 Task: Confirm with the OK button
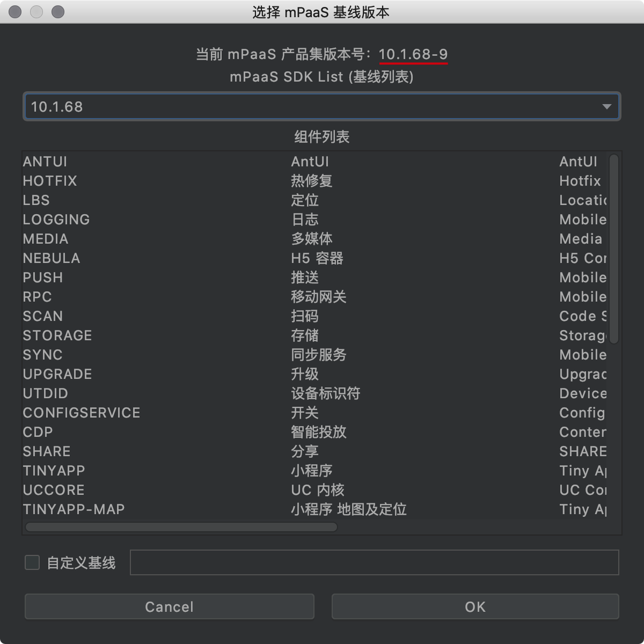tap(475, 606)
